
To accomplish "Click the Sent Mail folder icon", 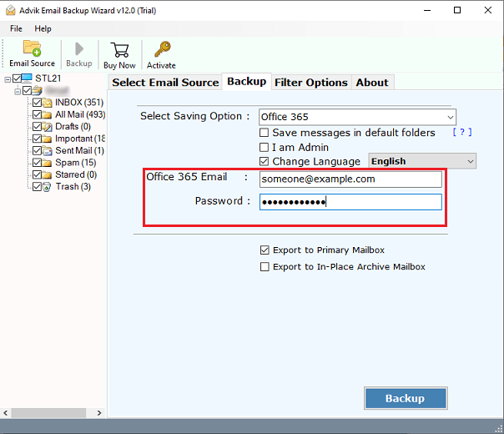I will pyautogui.click(x=47, y=151).
